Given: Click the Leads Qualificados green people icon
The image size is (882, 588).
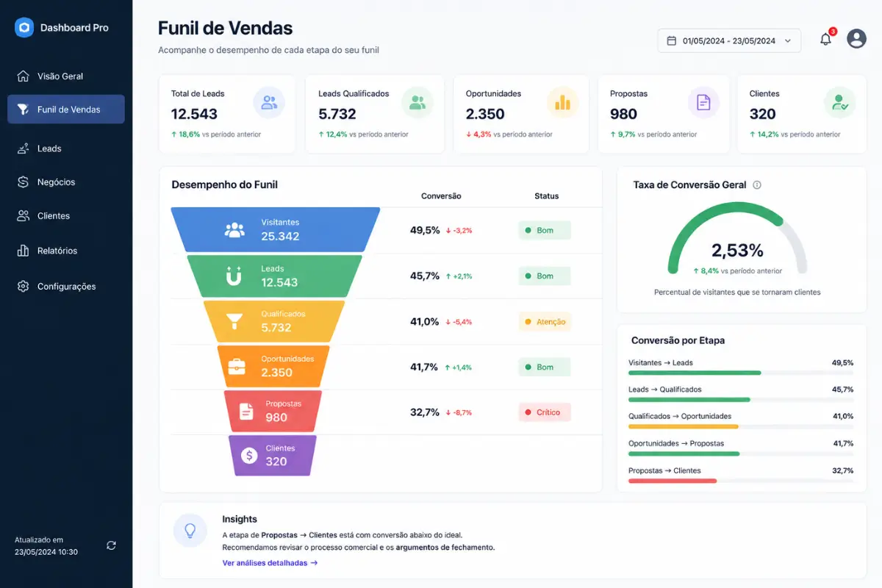Looking at the screenshot, I should pos(417,102).
